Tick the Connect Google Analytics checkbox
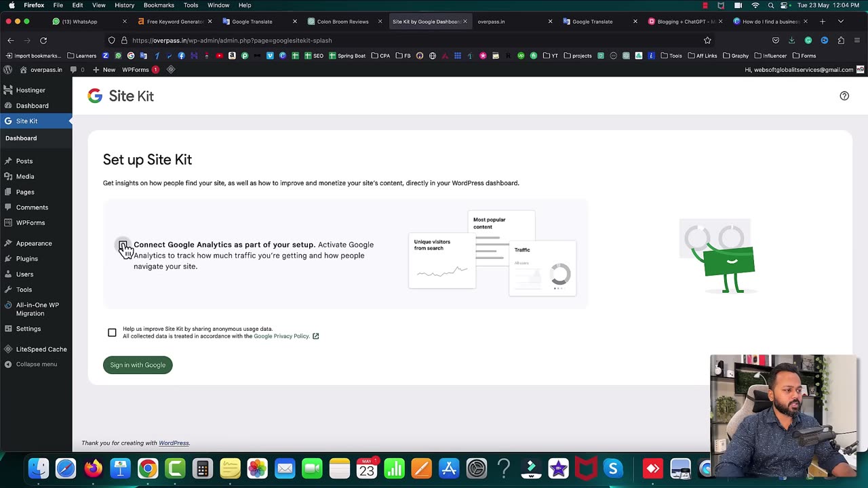 point(123,245)
